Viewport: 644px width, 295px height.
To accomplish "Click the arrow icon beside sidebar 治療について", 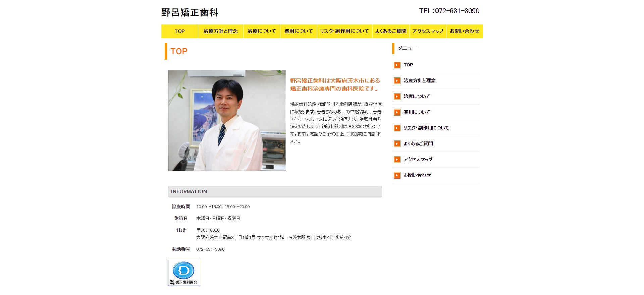I will 397,97.
